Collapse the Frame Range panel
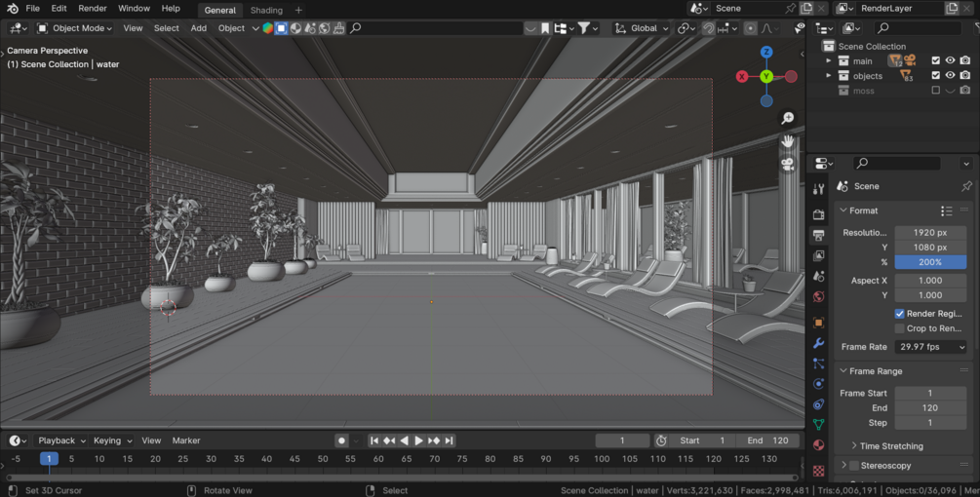 pyautogui.click(x=843, y=371)
